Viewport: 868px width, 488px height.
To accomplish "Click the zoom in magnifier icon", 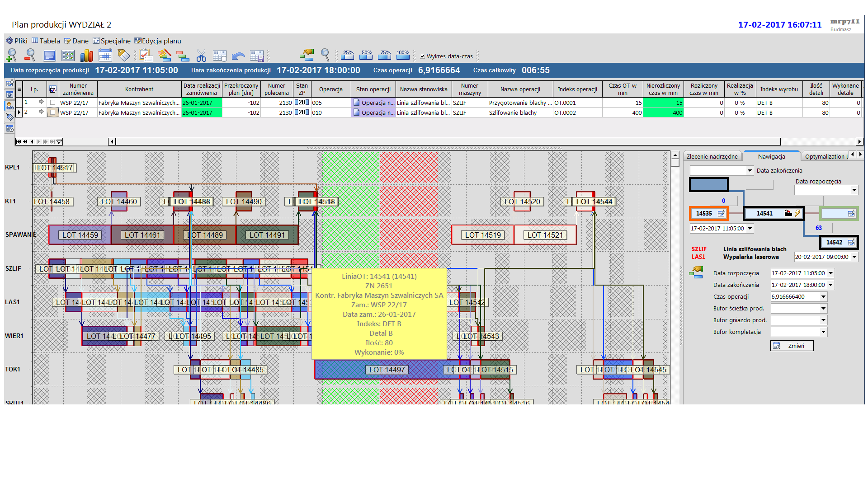I will (11, 55).
